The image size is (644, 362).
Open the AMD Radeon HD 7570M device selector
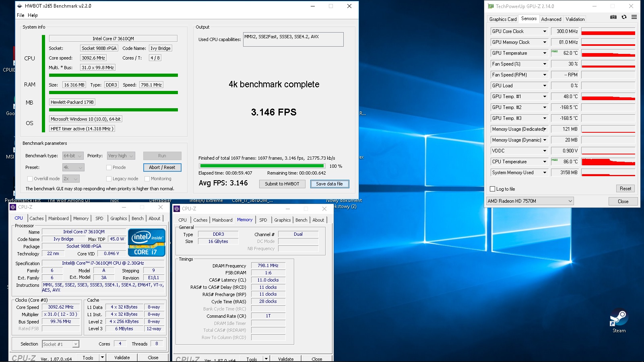[x=530, y=201]
